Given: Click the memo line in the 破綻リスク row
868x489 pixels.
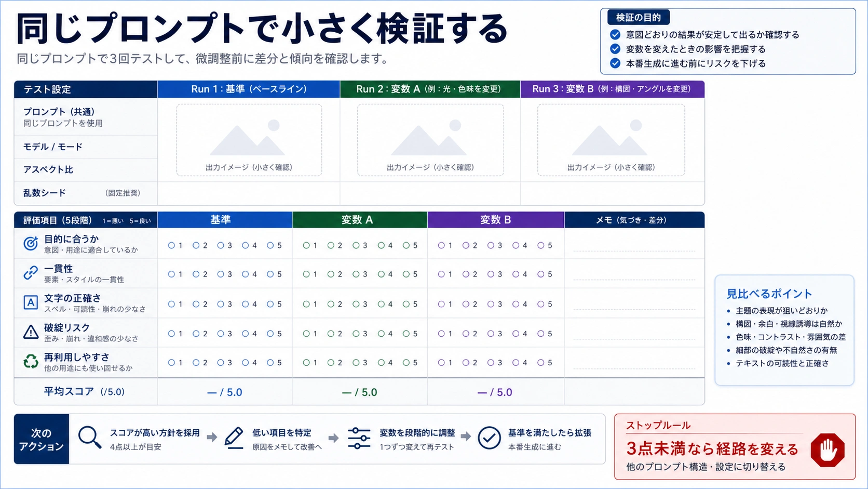Looking at the screenshot, I should (x=634, y=339).
